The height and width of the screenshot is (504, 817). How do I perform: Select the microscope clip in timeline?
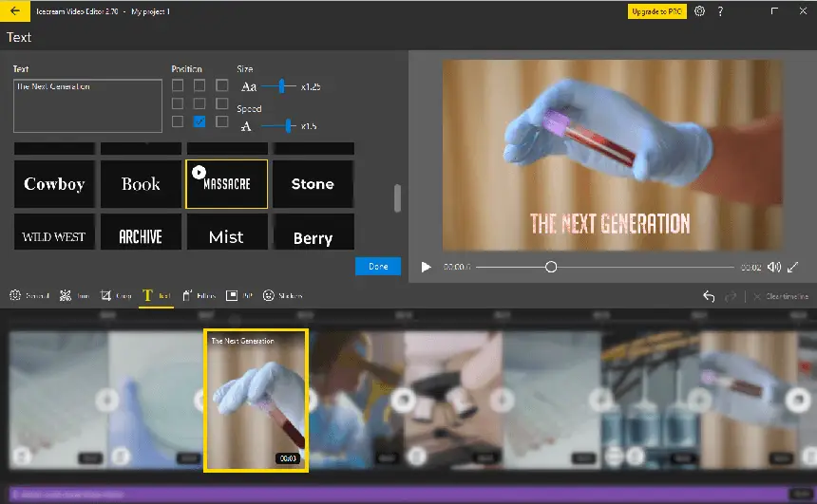pyautogui.click(x=452, y=401)
